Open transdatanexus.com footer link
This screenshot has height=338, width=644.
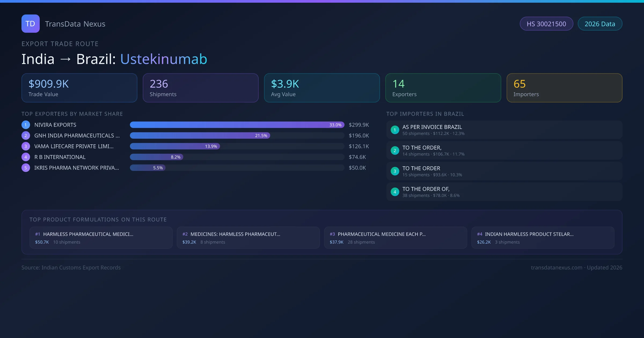click(x=557, y=267)
